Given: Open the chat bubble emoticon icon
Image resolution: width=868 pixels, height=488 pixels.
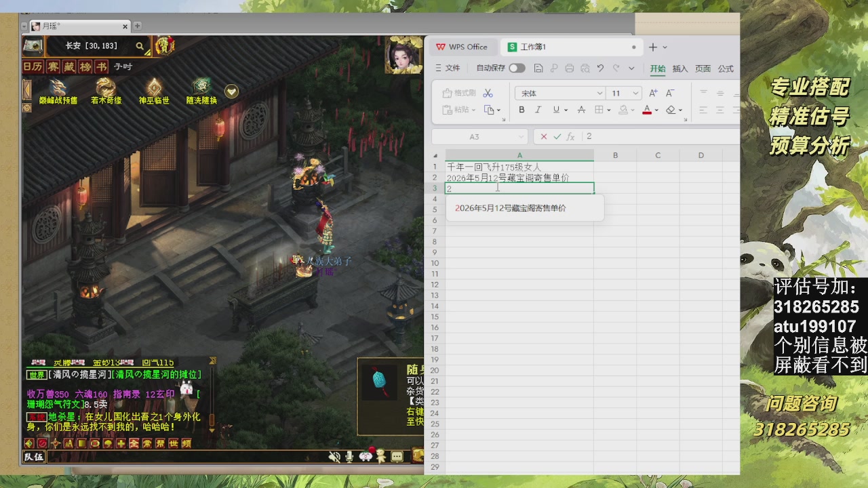Looking at the screenshot, I should point(397,457).
